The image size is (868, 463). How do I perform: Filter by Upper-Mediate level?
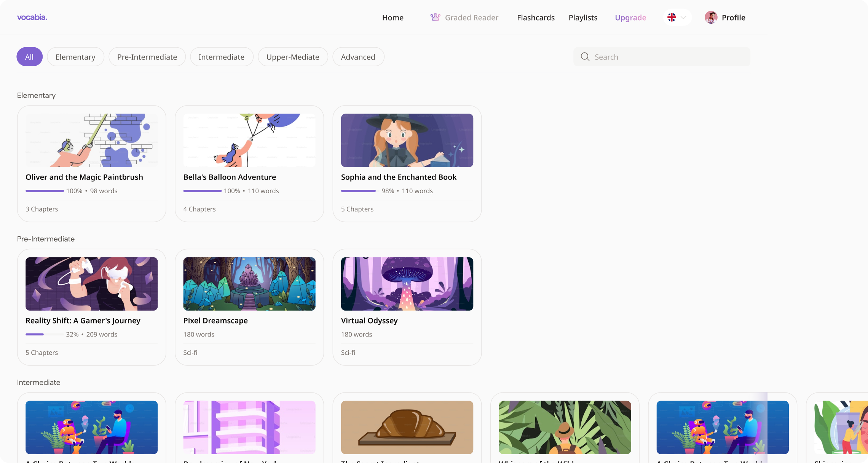(293, 57)
